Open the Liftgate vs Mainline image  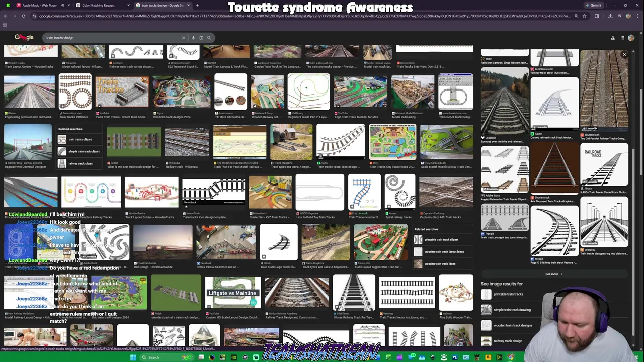(x=233, y=292)
